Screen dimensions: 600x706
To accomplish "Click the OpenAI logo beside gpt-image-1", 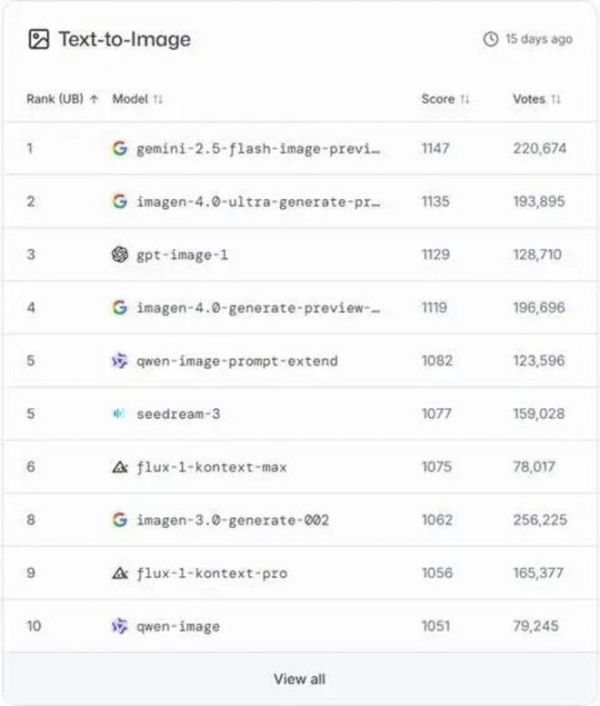I will [120, 255].
